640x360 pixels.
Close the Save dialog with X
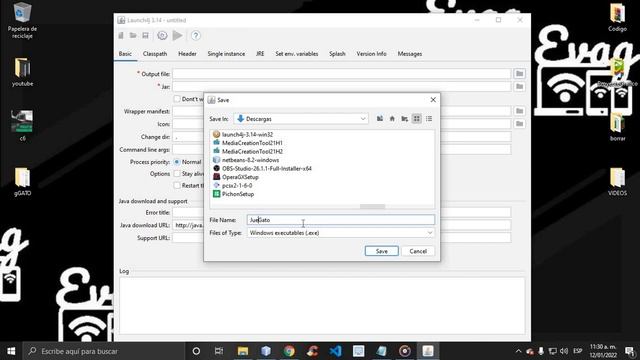click(x=433, y=100)
